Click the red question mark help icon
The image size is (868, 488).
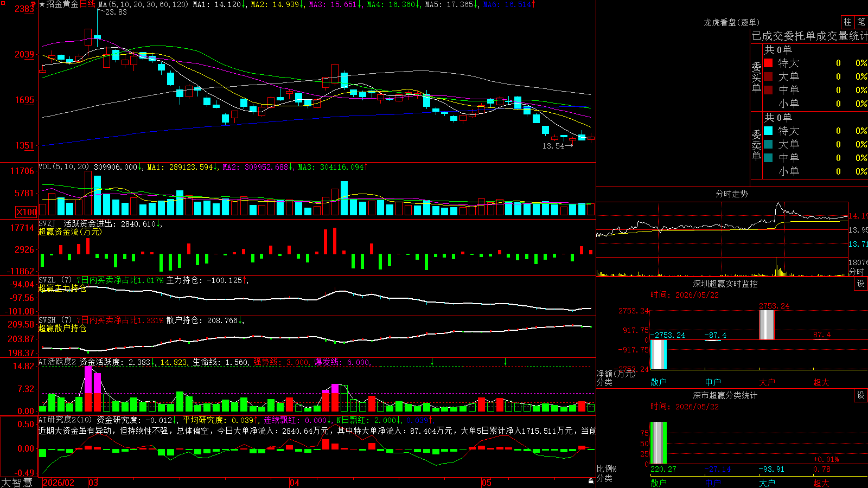pyautogui.click(x=34, y=5)
